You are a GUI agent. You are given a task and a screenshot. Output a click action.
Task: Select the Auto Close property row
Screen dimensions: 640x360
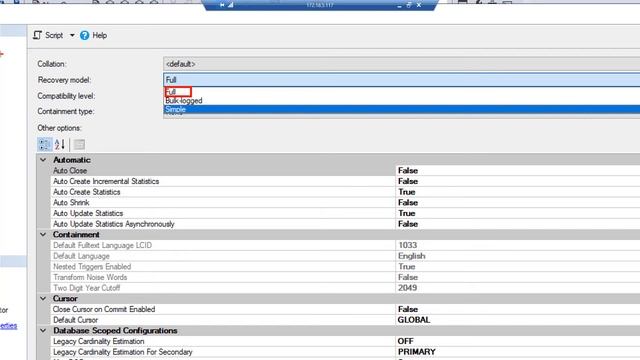(223, 171)
